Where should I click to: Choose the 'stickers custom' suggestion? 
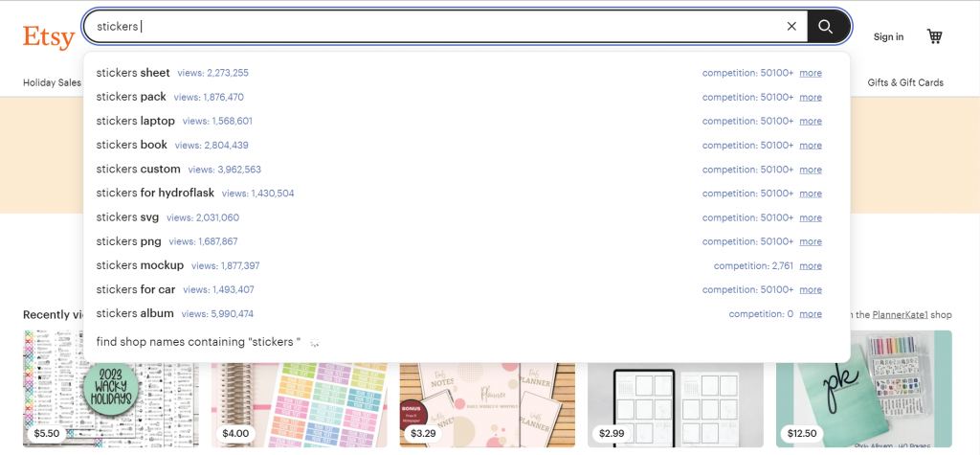[138, 170]
